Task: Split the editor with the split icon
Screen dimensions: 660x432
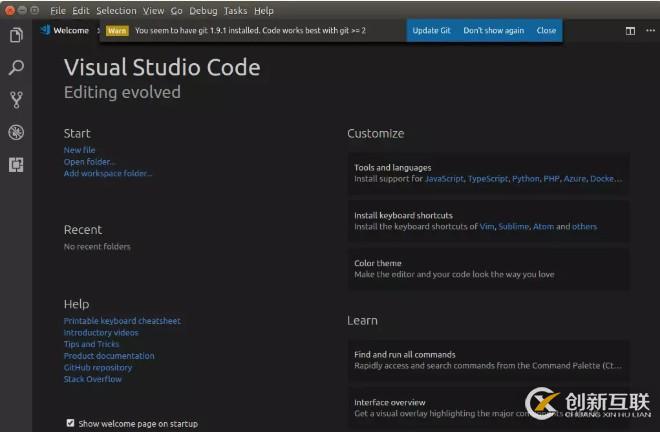Action: [x=630, y=31]
